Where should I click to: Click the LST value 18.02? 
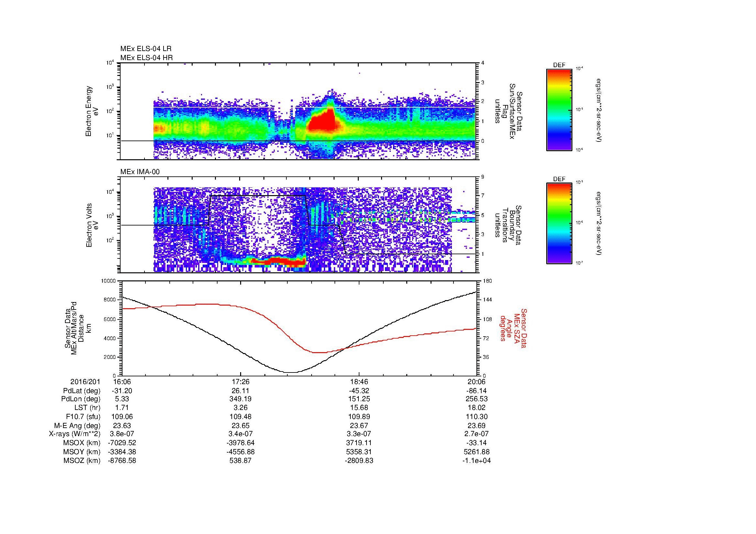click(477, 408)
